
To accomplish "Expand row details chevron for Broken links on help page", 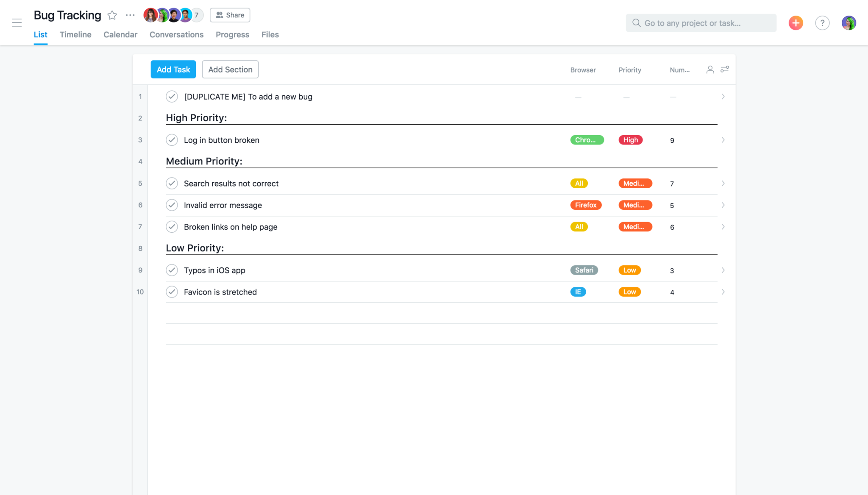I will tap(723, 227).
